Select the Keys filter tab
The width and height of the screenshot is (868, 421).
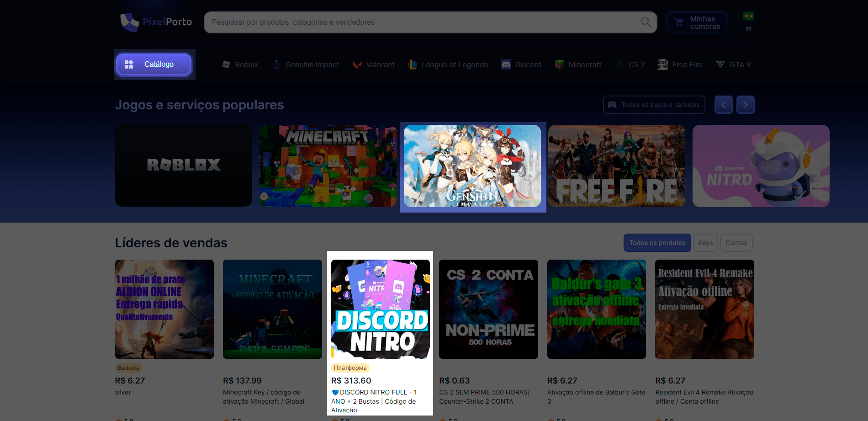click(705, 243)
